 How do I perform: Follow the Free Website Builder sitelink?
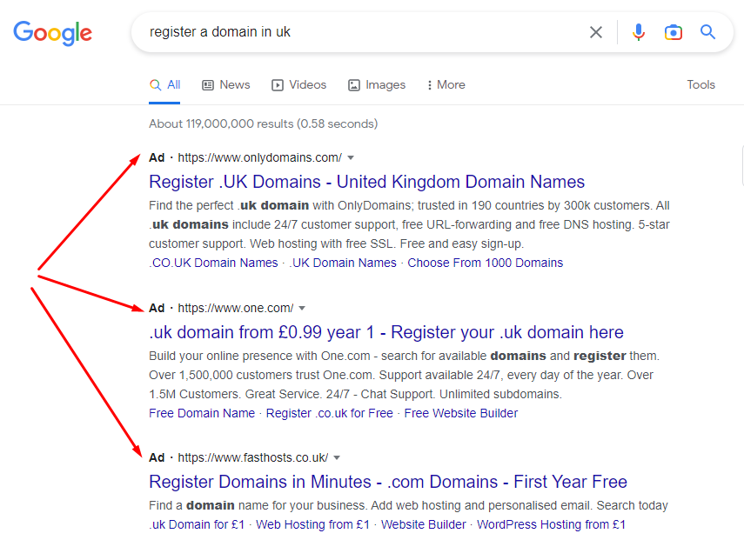460,413
